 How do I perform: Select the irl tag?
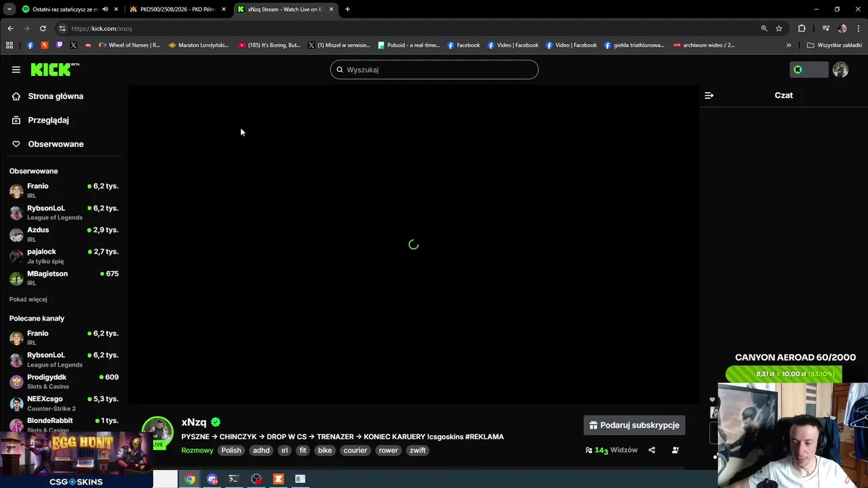point(285,450)
